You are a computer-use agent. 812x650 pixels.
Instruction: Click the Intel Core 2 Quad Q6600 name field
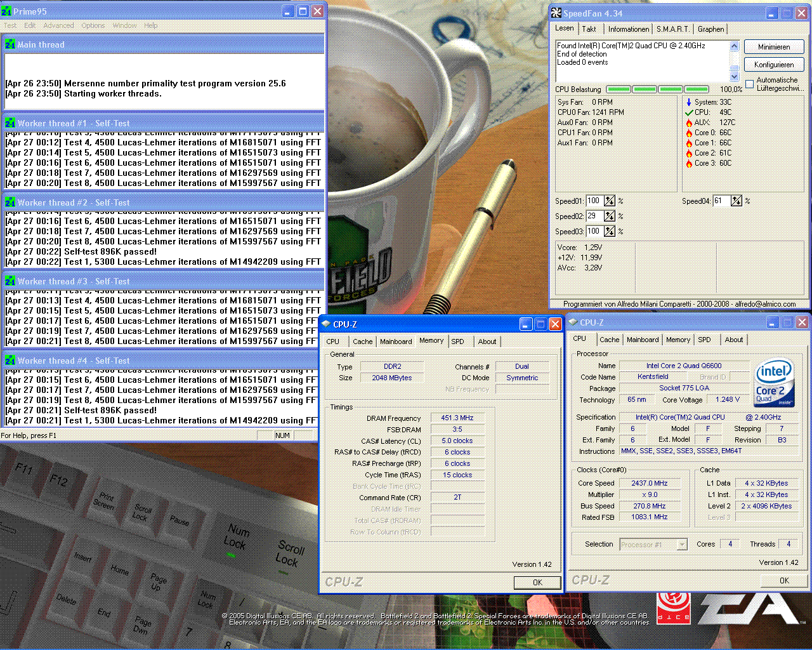[x=684, y=366]
